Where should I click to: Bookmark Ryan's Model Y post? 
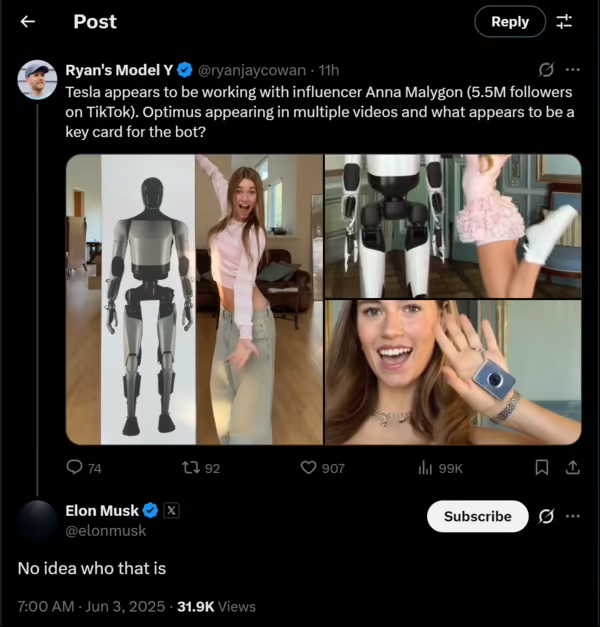pyautogui.click(x=541, y=467)
